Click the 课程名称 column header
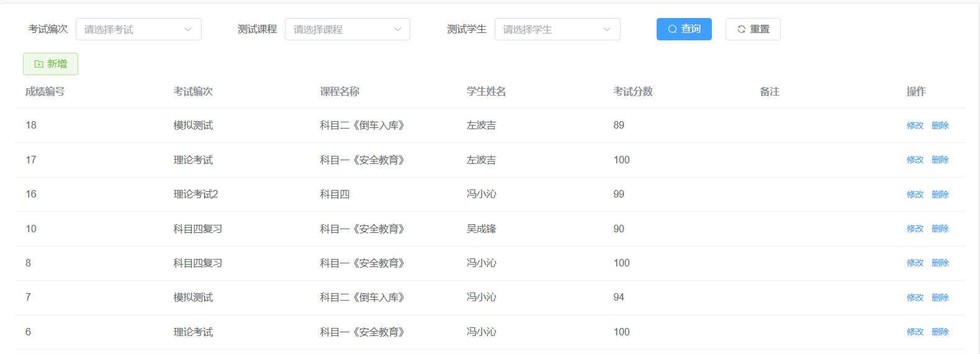980x354 pixels. (339, 91)
